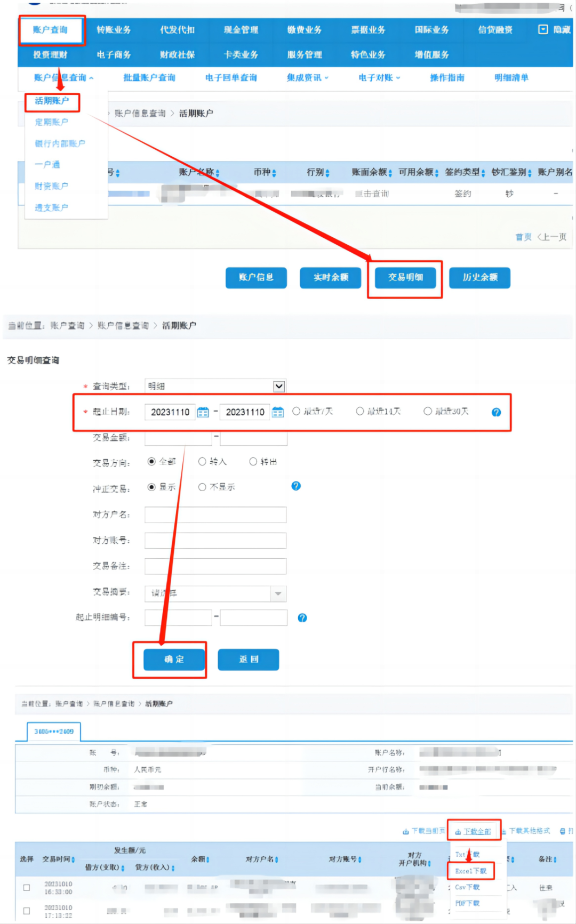
Task: Click the help icon beside 冲正交易
Action: [296, 486]
